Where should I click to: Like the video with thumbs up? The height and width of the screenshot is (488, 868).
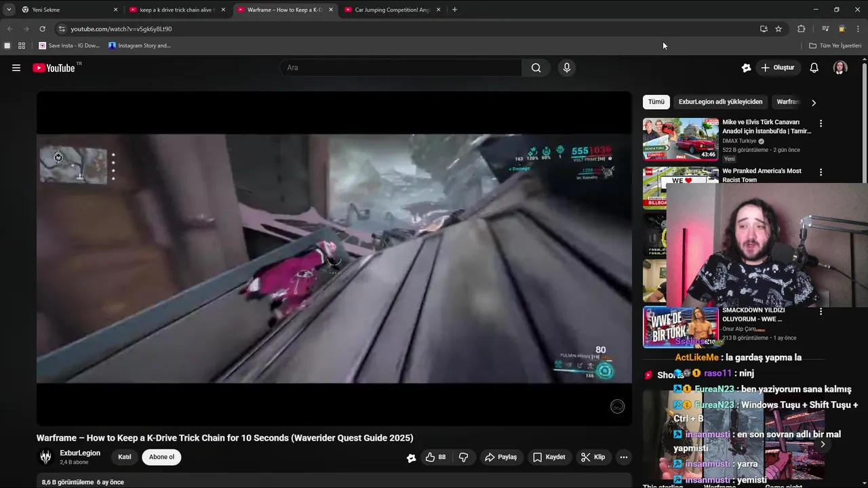pyautogui.click(x=435, y=457)
